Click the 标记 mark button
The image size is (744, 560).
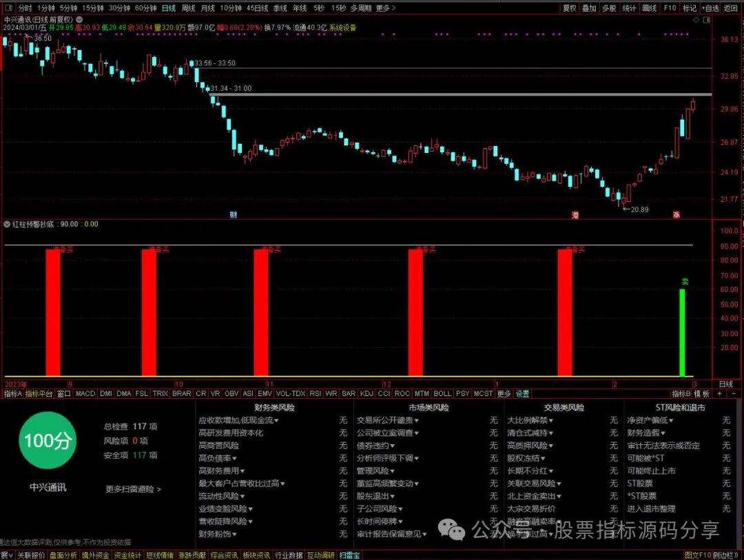(x=690, y=8)
